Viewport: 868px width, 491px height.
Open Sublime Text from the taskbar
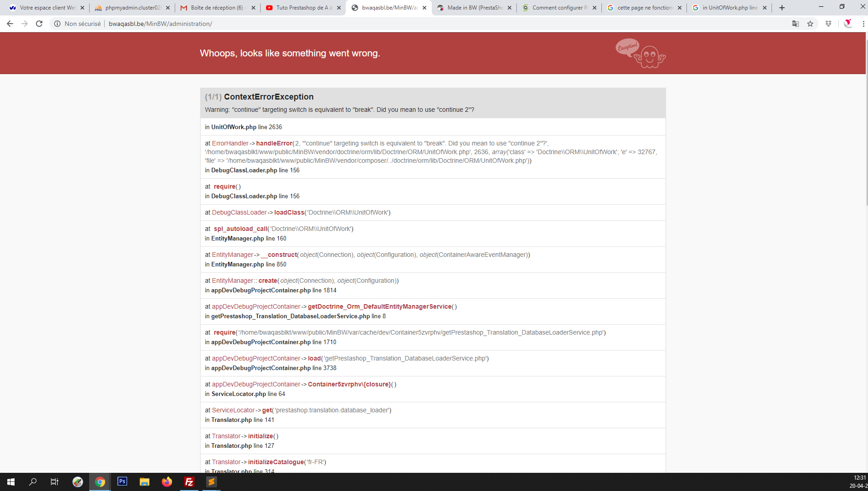[212, 482]
